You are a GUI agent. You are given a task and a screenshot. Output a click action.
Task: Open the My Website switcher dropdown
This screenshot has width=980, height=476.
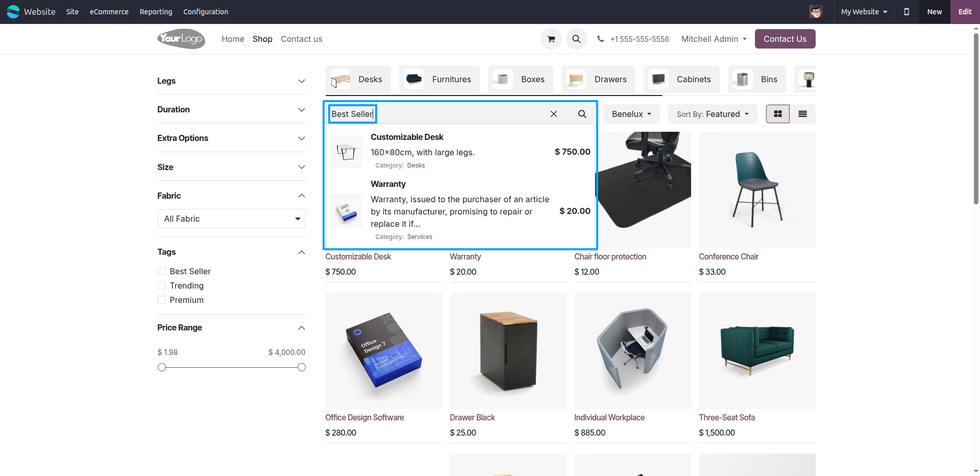[864, 12]
